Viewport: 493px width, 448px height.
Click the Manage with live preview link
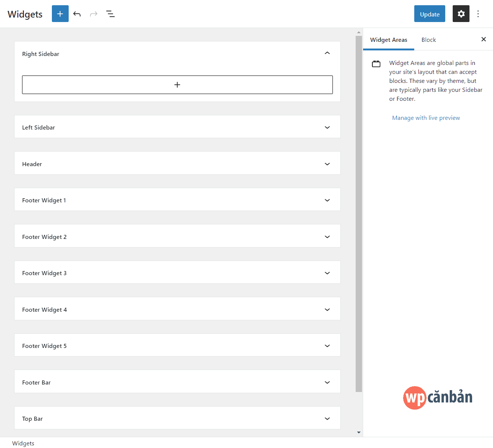tap(426, 118)
